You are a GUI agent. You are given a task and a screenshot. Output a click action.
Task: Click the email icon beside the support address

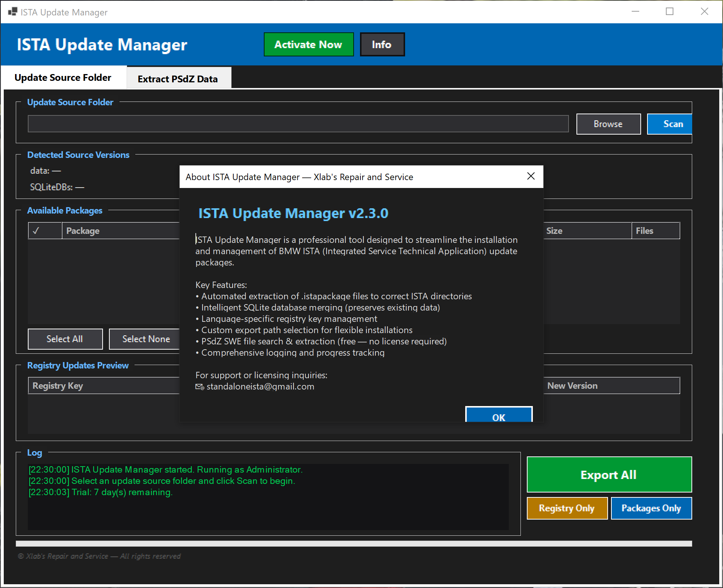click(199, 387)
